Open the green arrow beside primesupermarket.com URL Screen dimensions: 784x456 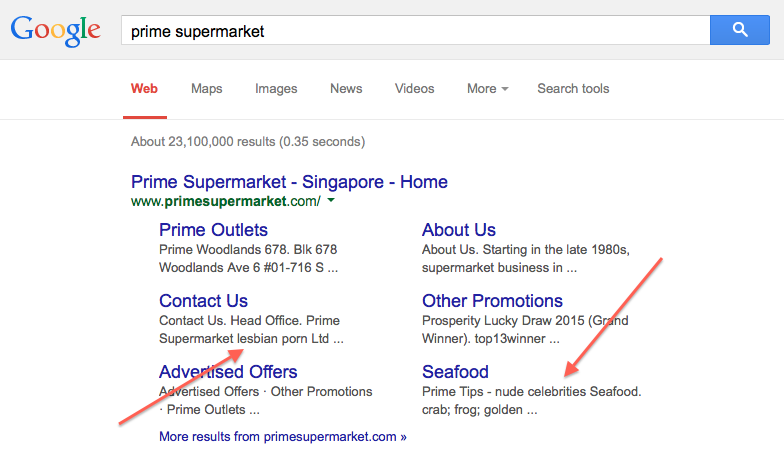coord(331,201)
